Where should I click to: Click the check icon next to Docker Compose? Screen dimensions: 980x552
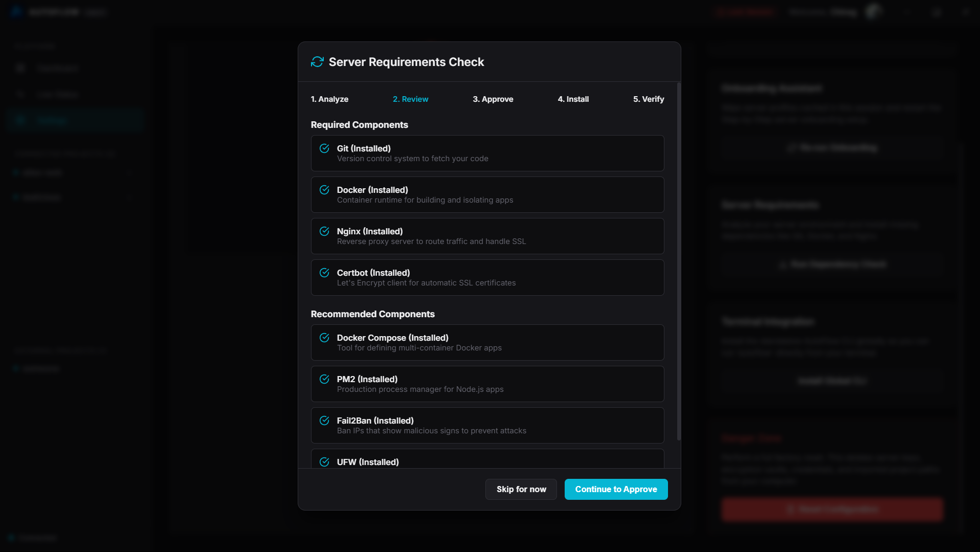point(324,338)
